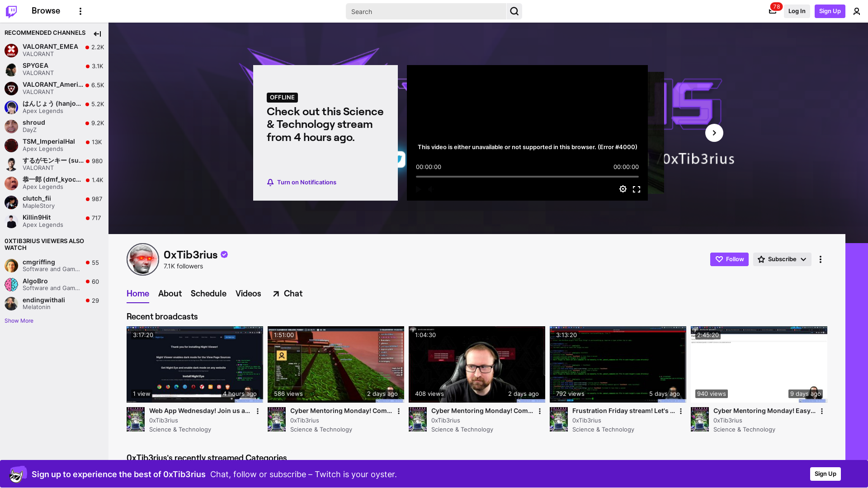Turn on notifications for the channel
Viewport: 868px width, 488px height.
click(302, 183)
